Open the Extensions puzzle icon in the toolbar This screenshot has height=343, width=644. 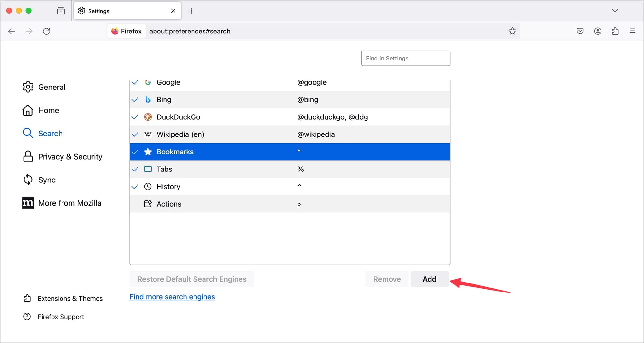click(615, 31)
